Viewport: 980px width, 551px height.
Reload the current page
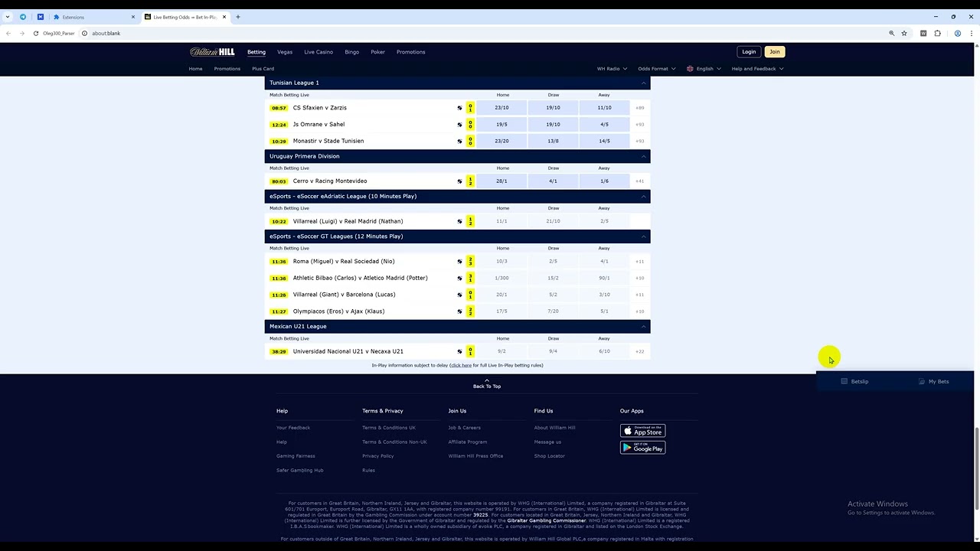[35, 34]
